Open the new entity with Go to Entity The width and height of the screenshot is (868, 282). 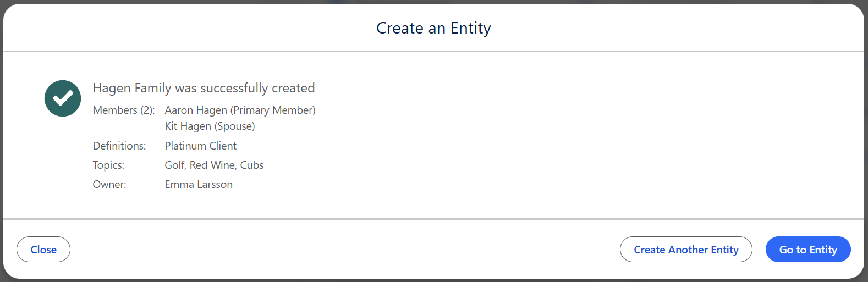point(808,250)
